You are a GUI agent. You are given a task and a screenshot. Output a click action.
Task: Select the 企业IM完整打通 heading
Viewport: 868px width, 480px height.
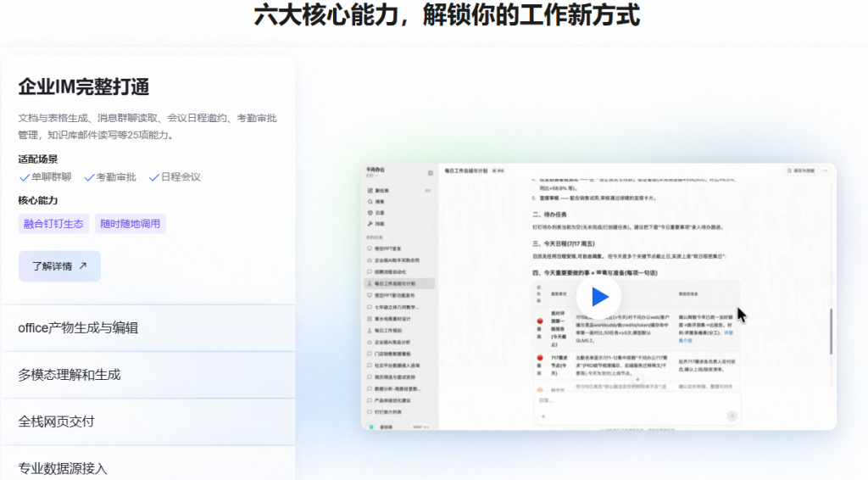(x=84, y=87)
